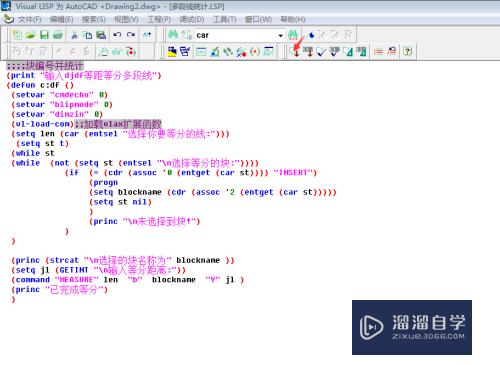Undo the last edit

(x=117, y=35)
